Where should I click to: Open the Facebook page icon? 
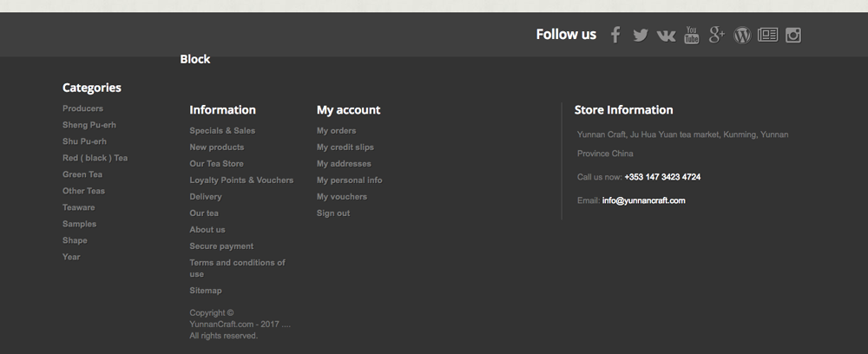615,35
